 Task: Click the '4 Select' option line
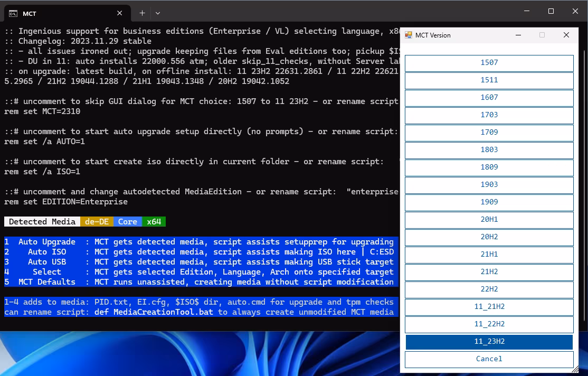point(201,272)
